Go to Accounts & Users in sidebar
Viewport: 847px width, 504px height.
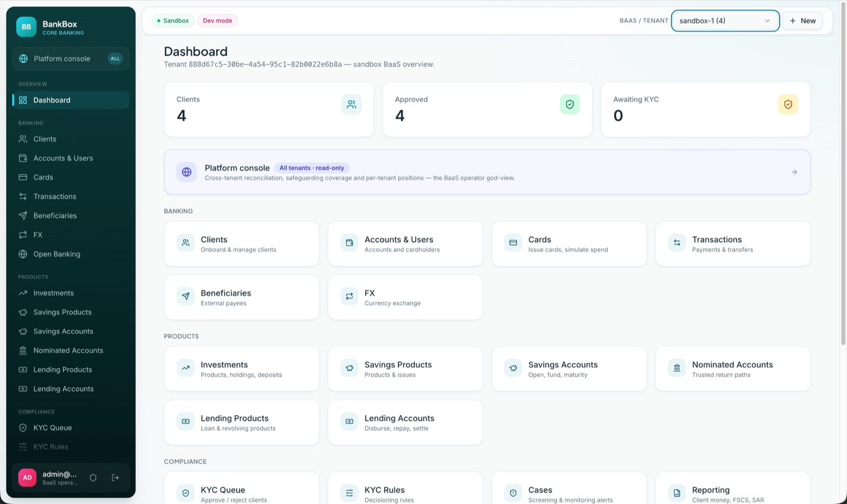pyautogui.click(x=70, y=158)
